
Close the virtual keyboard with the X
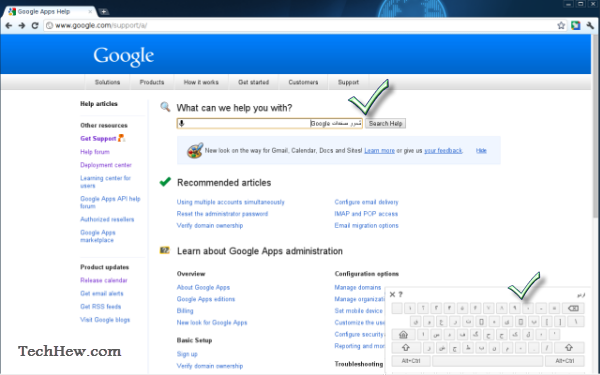click(x=392, y=294)
